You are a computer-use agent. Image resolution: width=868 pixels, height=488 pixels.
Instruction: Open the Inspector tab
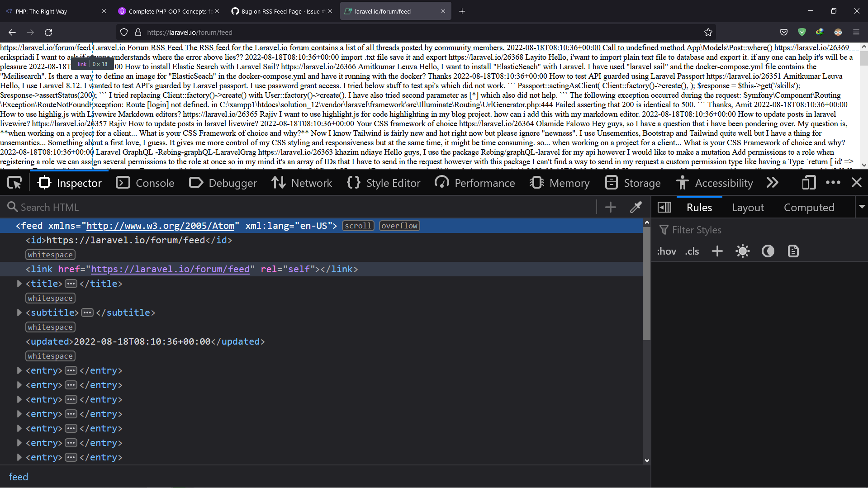(x=70, y=183)
